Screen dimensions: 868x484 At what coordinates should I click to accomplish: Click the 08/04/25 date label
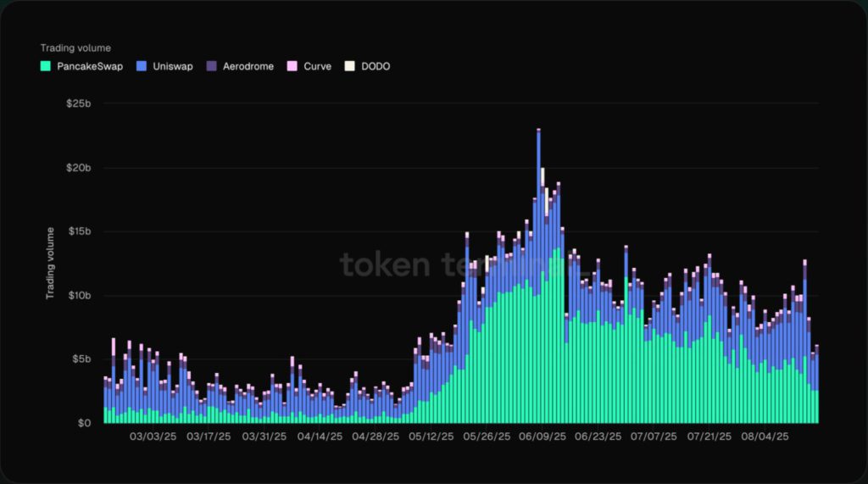[765, 437]
